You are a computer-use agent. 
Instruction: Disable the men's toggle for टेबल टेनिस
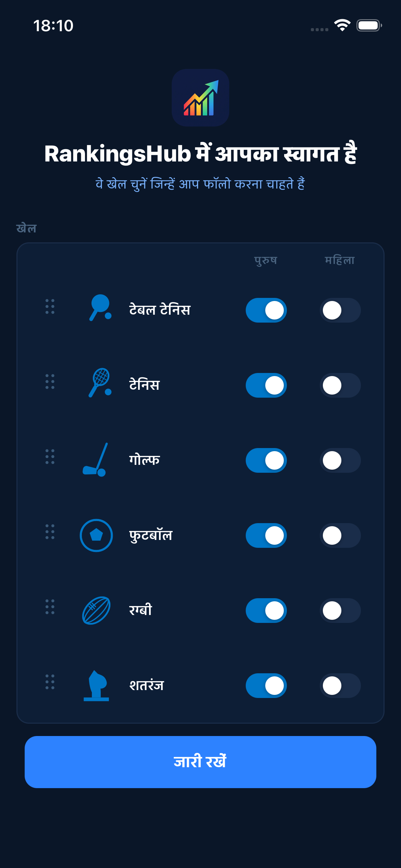coord(266,310)
